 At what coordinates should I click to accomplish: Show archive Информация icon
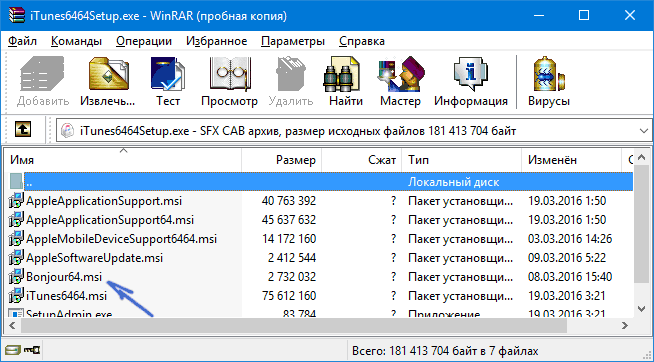470,74
